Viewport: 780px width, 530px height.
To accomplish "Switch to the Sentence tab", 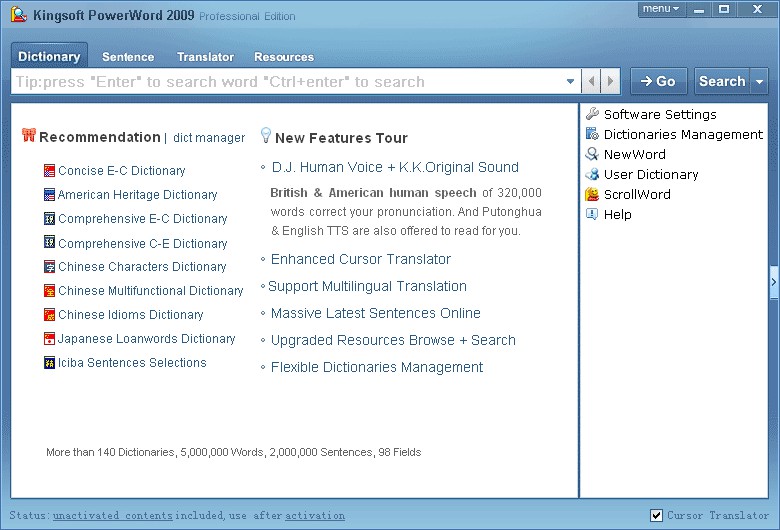I will [x=128, y=57].
